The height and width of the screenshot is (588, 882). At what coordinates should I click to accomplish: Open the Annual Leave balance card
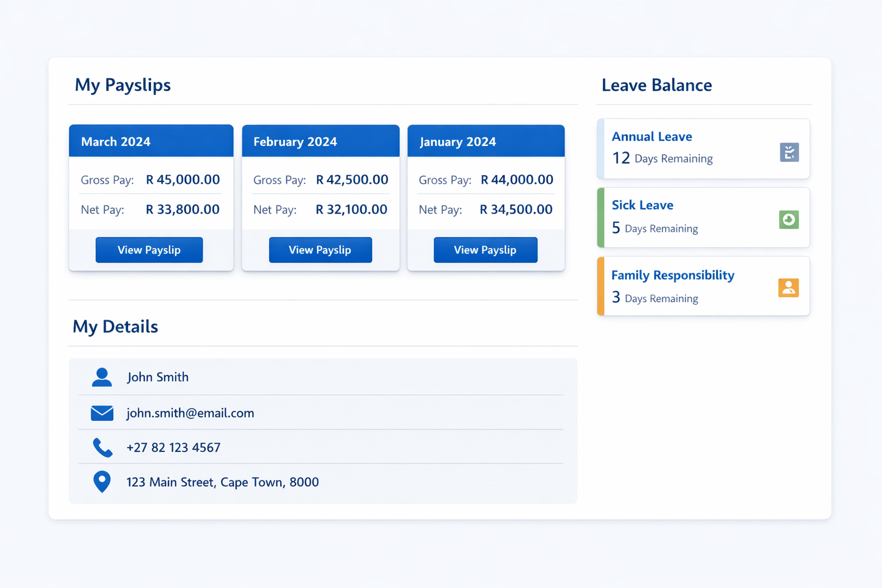[x=703, y=149]
